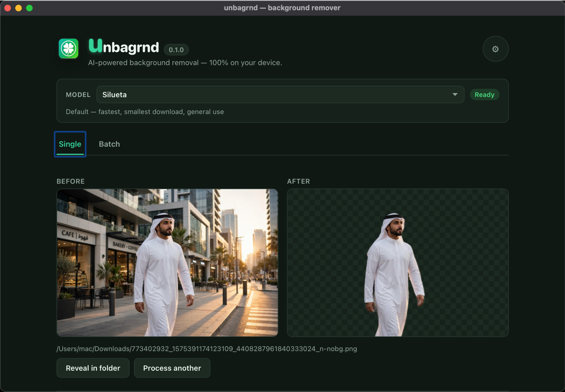Click the AFTER label
565x392 pixels.
[299, 181]
